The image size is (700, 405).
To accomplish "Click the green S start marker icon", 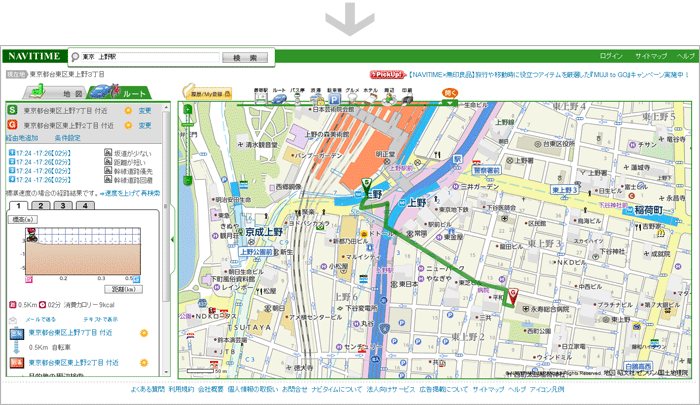I will click(12, 110).
